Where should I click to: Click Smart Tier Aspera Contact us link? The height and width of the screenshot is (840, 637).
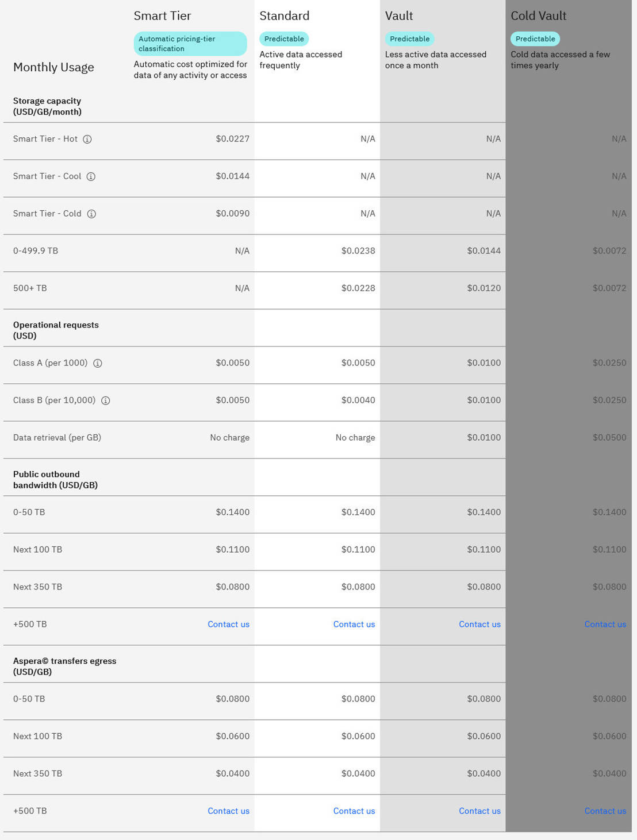pyautogui.click(x=228, y=811)
